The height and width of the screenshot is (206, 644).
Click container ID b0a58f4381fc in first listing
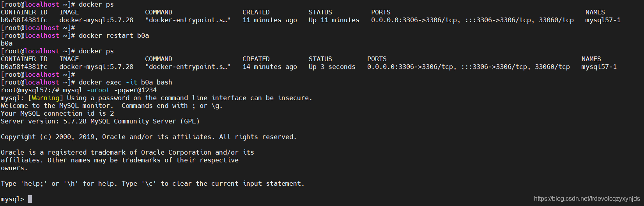pyautogui.click(x=24, y=20)
